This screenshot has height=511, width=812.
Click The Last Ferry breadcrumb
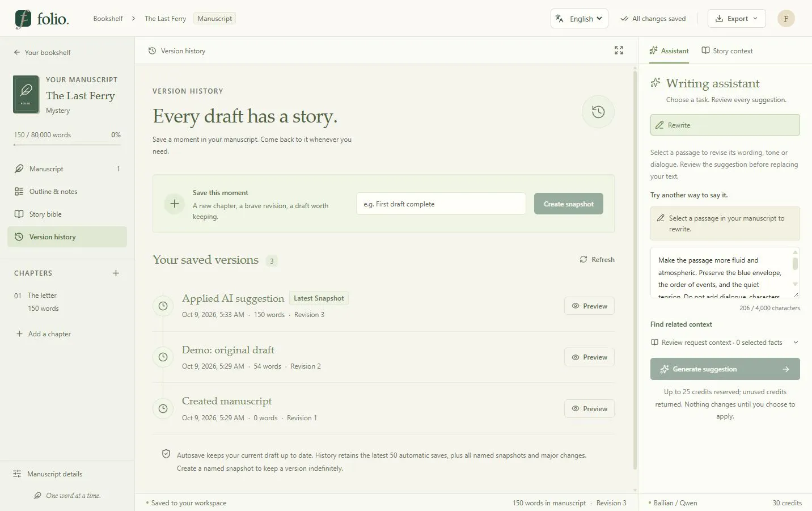pos(165,19)
